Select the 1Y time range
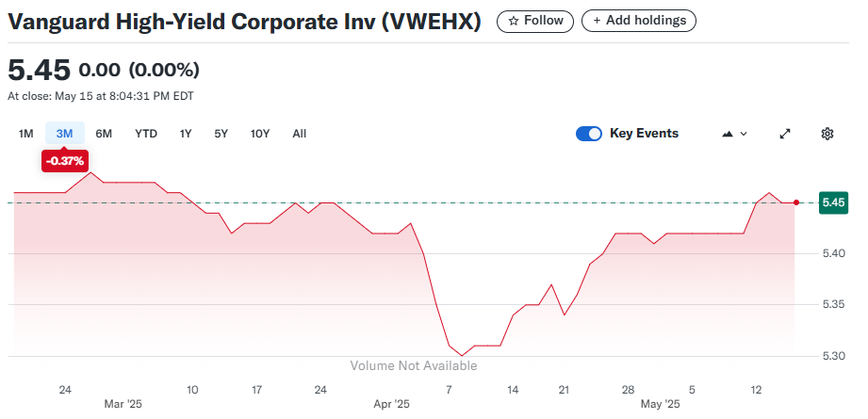868x419 pixels. pos(186,133)
